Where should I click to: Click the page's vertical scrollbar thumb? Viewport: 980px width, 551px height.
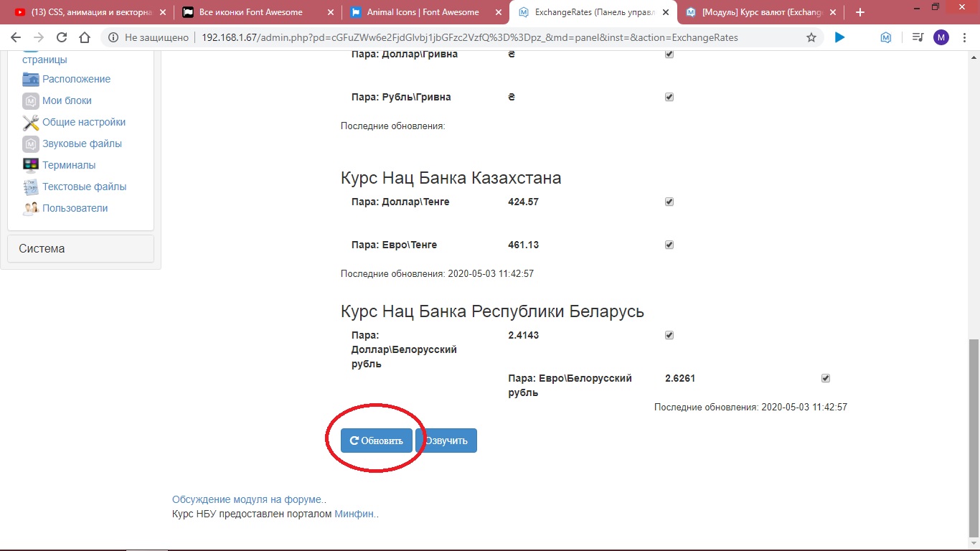click(974, 438)
